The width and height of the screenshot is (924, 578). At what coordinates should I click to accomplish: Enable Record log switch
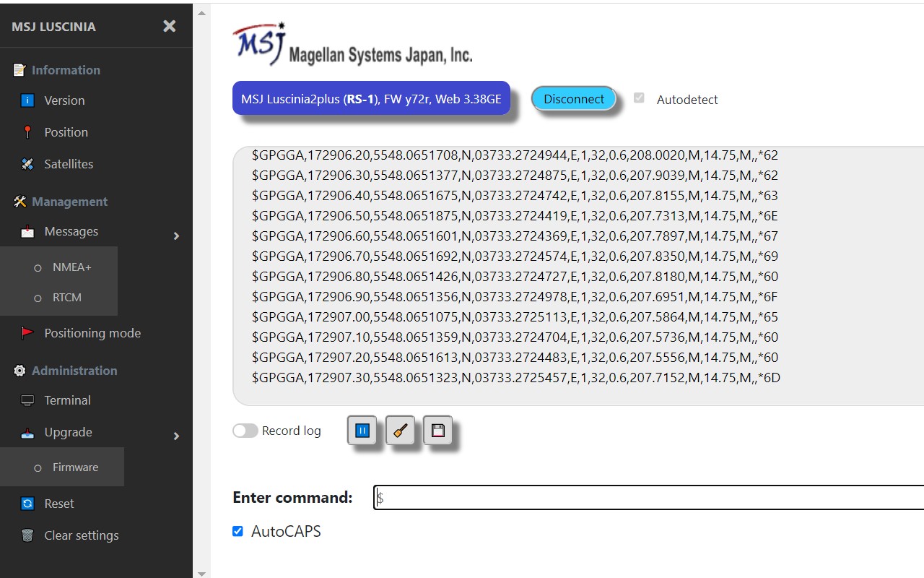coord(245,430)
